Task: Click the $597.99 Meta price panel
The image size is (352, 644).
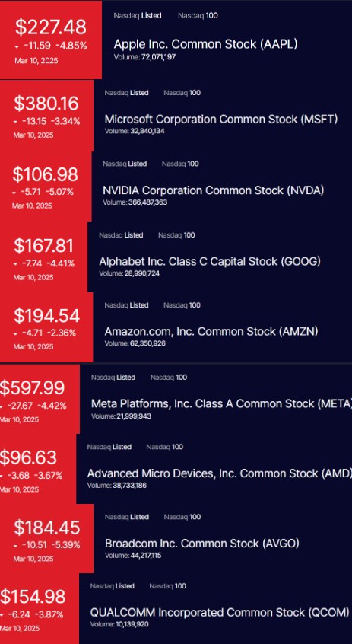Action: pos(40,399)
